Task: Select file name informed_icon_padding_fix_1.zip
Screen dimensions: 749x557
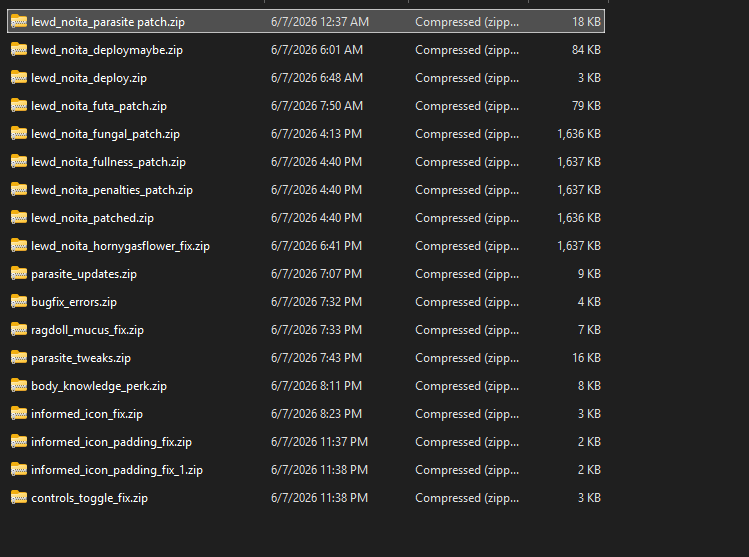Action: [x=117, y=470]
